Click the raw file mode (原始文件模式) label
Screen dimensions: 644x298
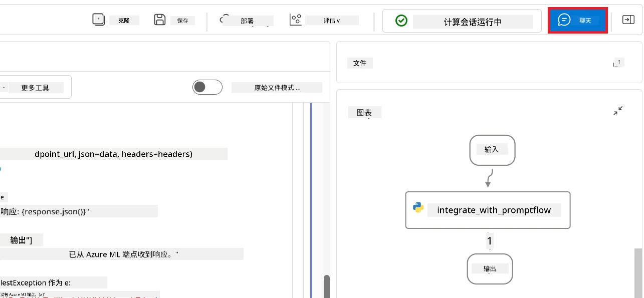click(x=277, y=88)
